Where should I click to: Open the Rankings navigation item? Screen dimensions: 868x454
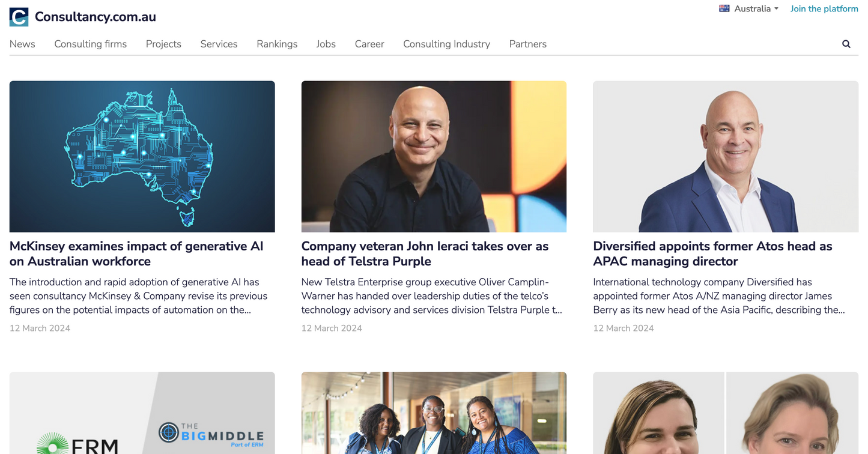[x=277, y=44]
